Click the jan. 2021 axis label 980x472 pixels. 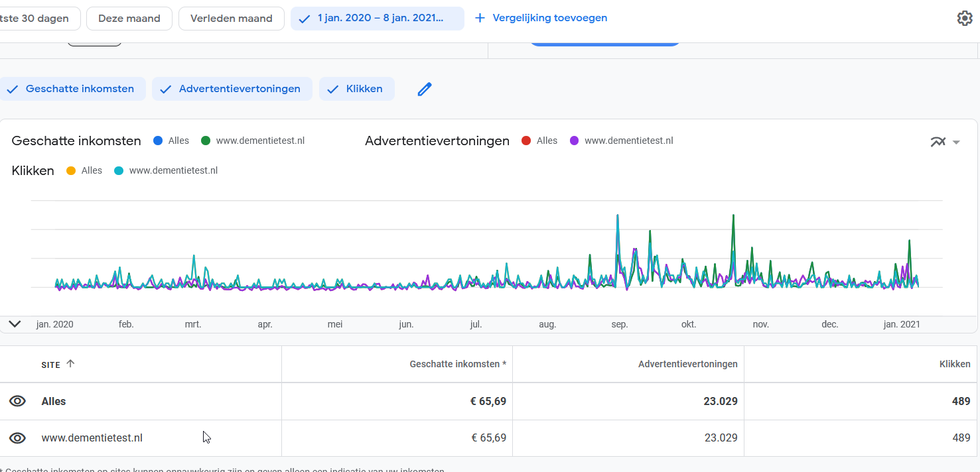point(901,324)
